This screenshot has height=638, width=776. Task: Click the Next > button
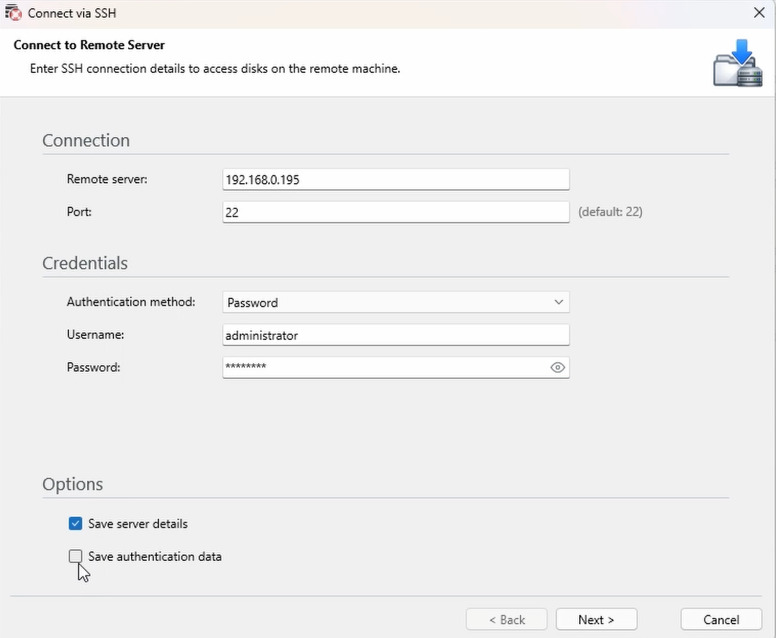pos(596,619)
